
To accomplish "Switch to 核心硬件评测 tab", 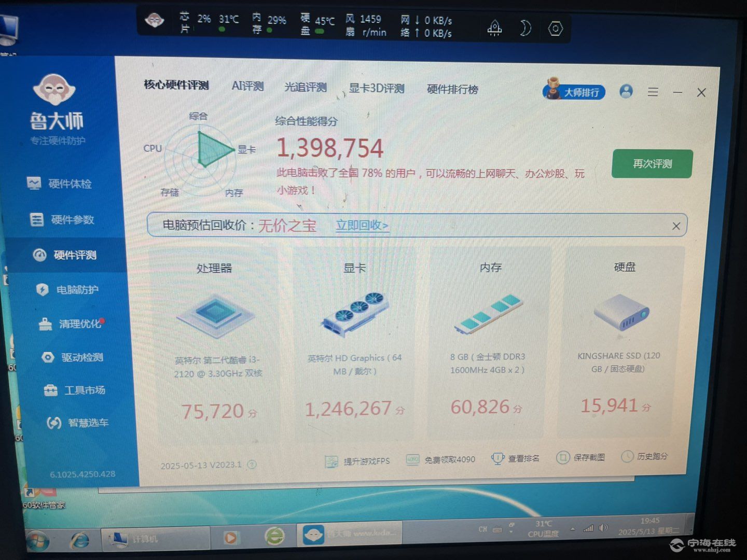I will tap(176, 85).
